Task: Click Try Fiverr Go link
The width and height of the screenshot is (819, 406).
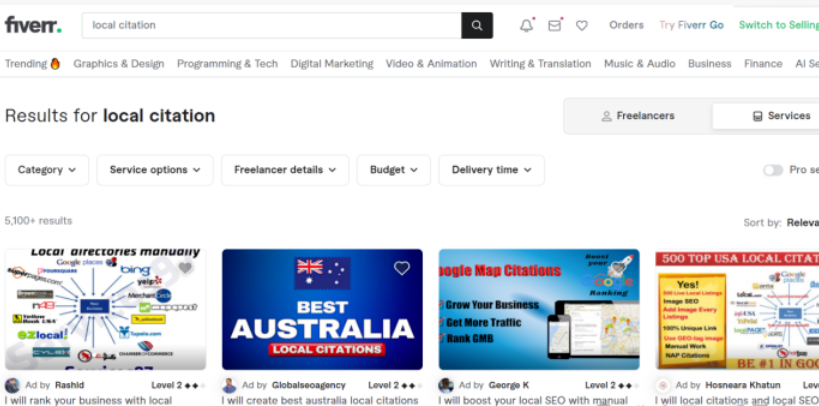Action: point(691,25)
